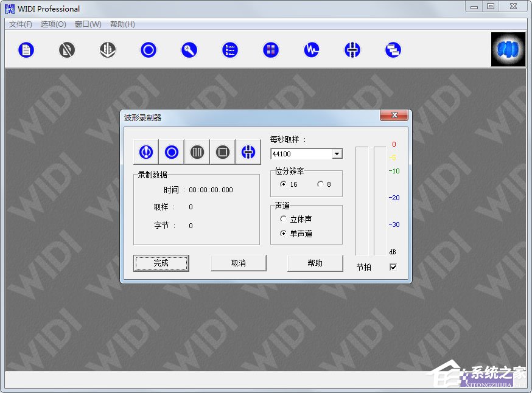Click the microphone button in wave recorder

pyautogui.click(x=146, y=152)
